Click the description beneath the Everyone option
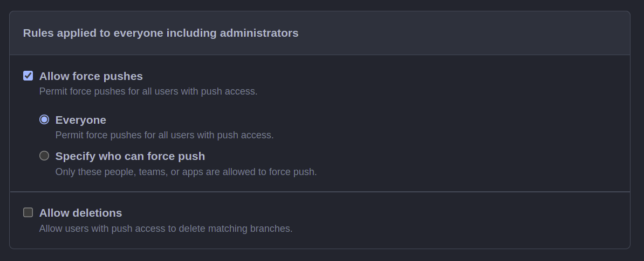644x261 pixels. [x=165, y=135]
